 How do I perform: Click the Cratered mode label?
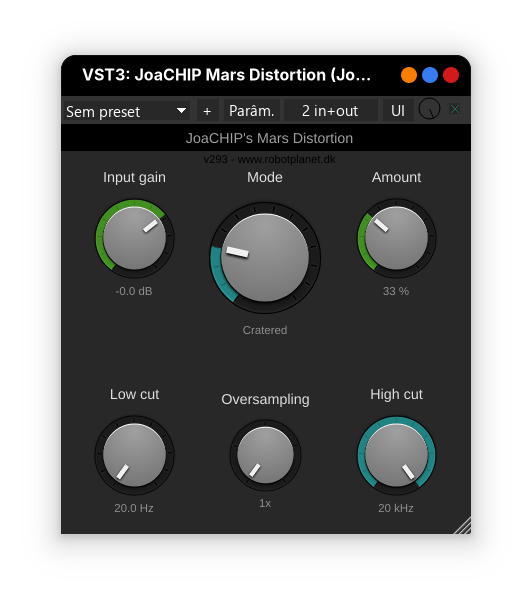tap(265, 330)
